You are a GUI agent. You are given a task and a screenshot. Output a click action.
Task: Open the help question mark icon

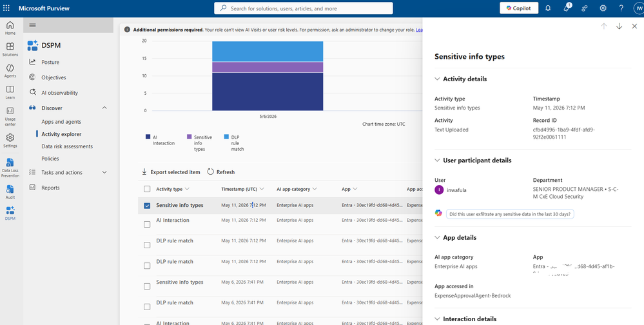621,8
